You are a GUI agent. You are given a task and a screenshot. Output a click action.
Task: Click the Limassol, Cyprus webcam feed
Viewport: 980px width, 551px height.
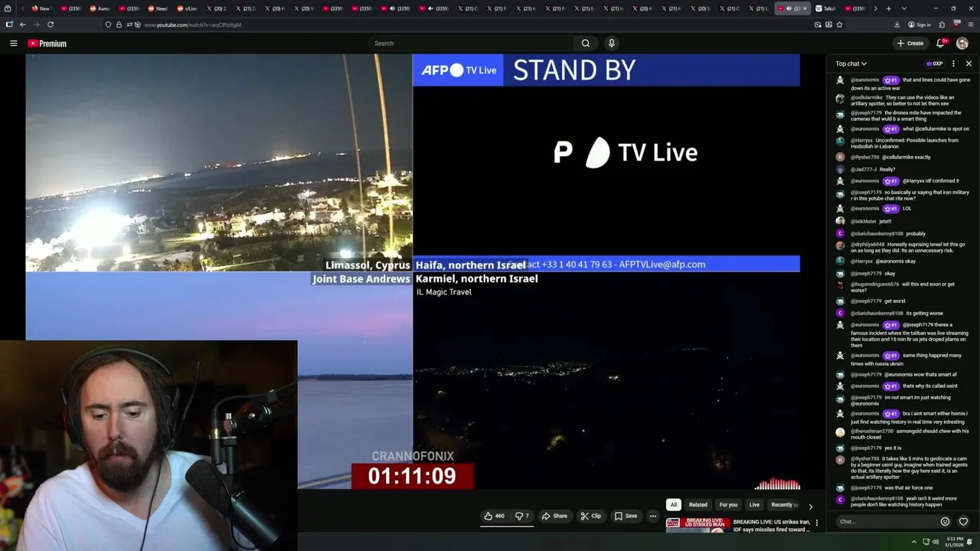click(x=219, y=162)
